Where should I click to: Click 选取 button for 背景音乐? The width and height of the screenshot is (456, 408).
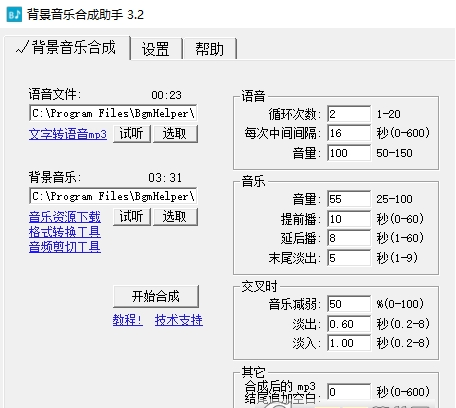click(x=175, y=217)
